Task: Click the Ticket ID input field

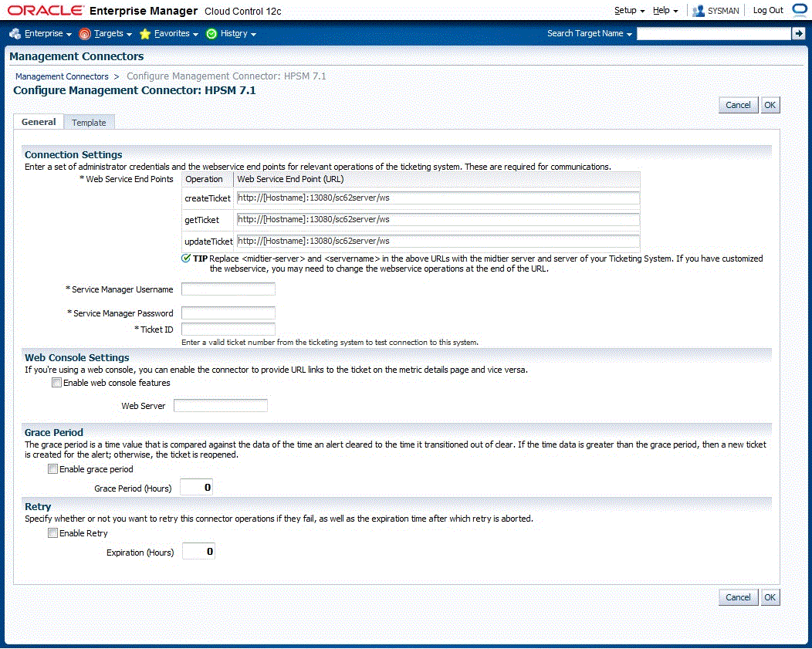Action: [x=228, y=330]
